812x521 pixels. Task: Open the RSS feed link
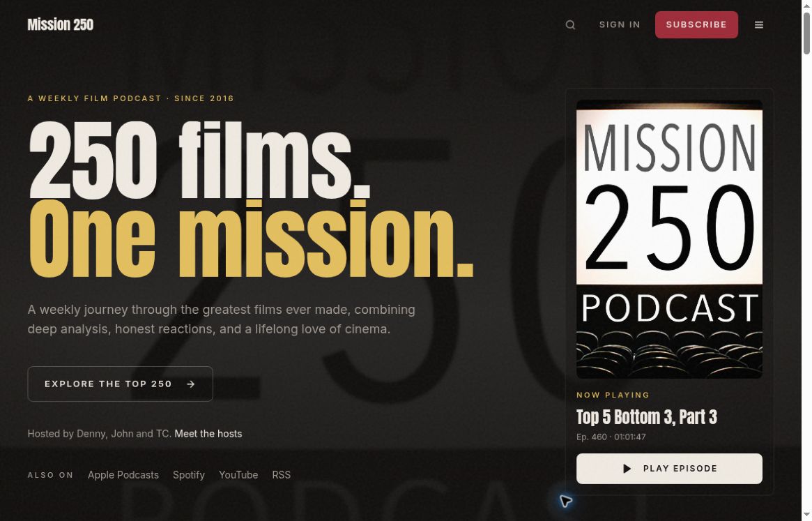click(281, 476)
